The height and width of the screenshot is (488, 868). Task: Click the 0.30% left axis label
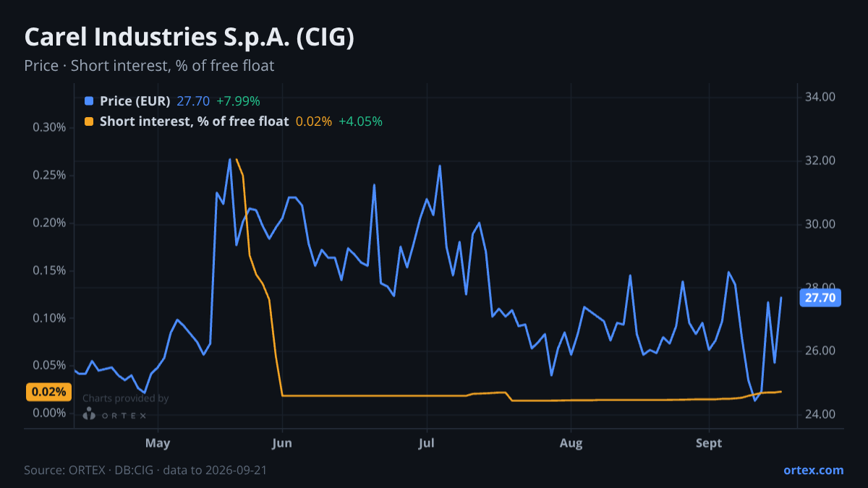pos(49,127)
